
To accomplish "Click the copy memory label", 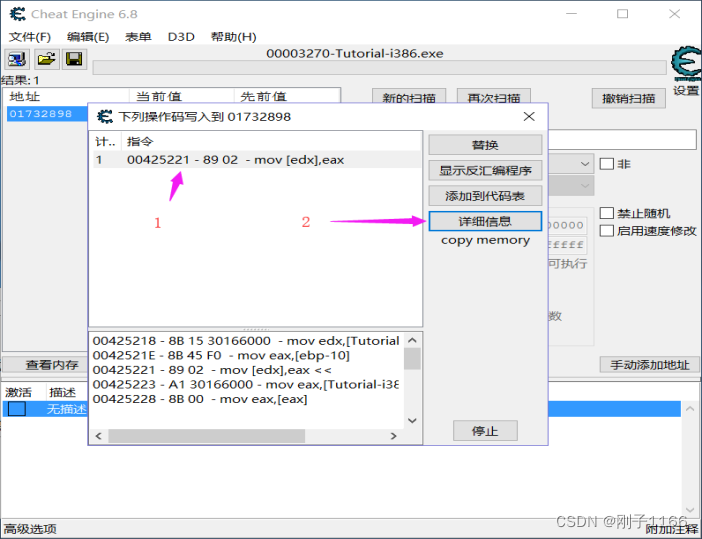I will pyautogui.click(x=485, y=240).
